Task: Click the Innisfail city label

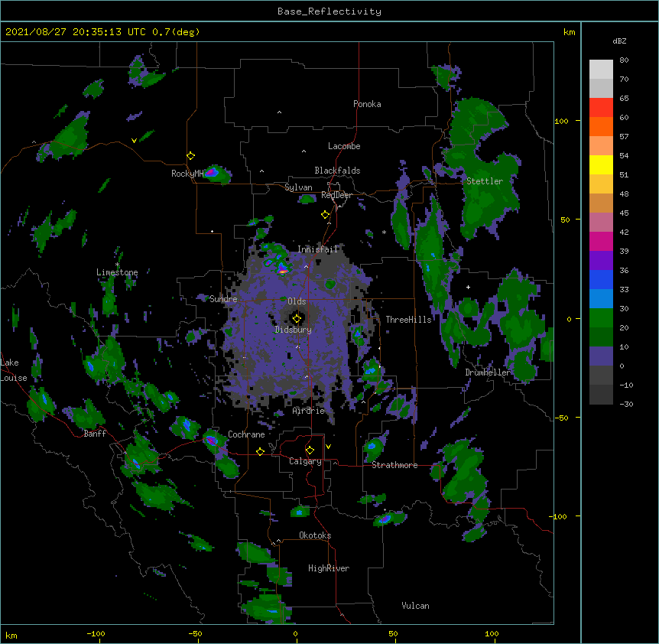Action: tap(318, 249)
